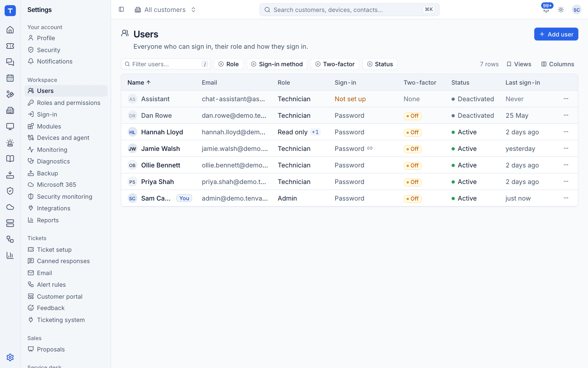This screenshot has width=588, height=368.
Task: Sort by the Last sign-in header
Action: [x=522, y=82]
